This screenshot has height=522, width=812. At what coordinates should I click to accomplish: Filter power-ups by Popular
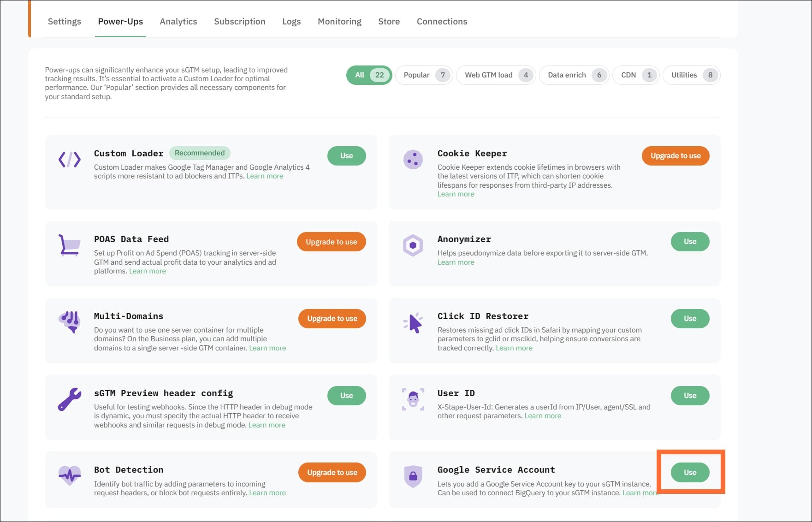pyautogui.click(x=424, y=75)
